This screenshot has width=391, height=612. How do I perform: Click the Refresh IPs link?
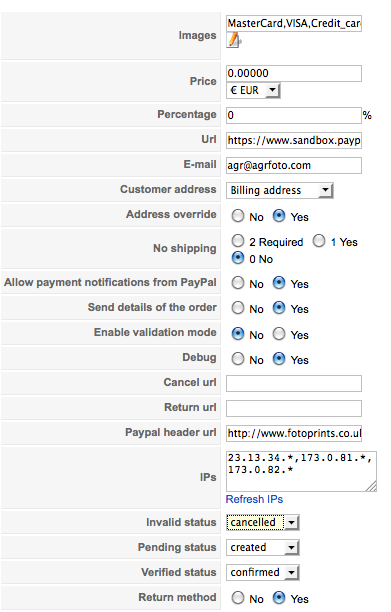tap(254, 499)
